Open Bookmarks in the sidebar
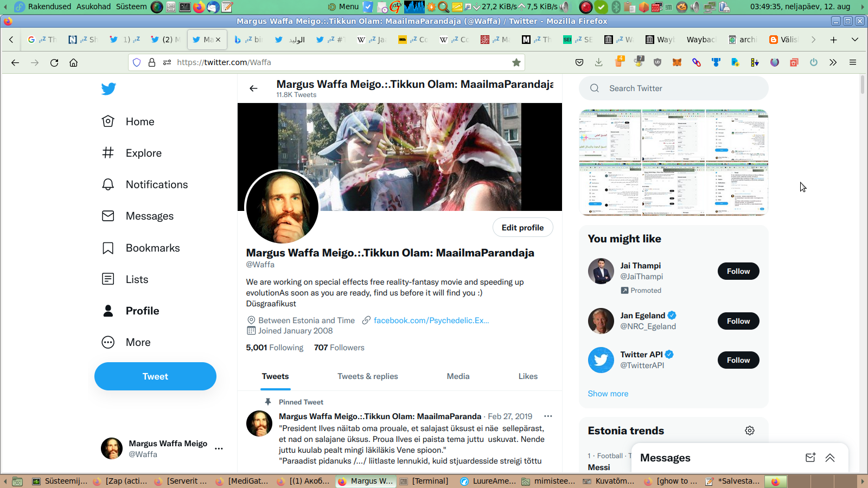Viewport: 868px width, 488px height. (x=141, y=248)
